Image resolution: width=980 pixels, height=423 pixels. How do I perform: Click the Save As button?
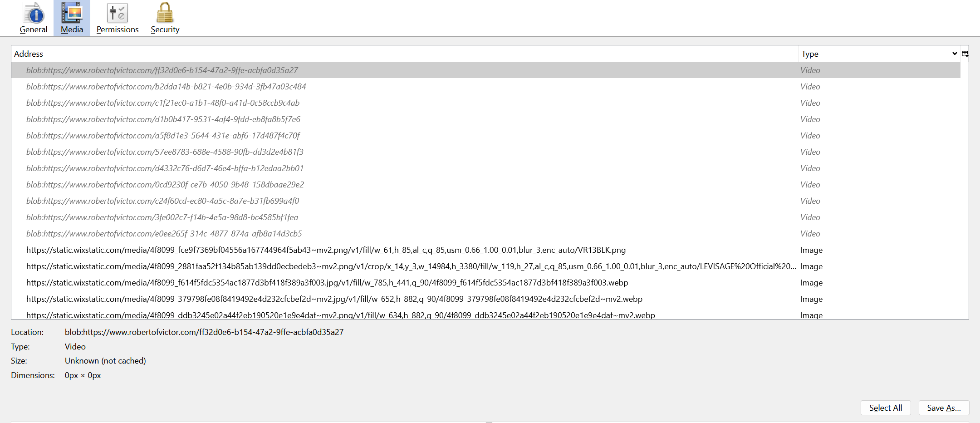pyautogui.click(x=944, y=408)
